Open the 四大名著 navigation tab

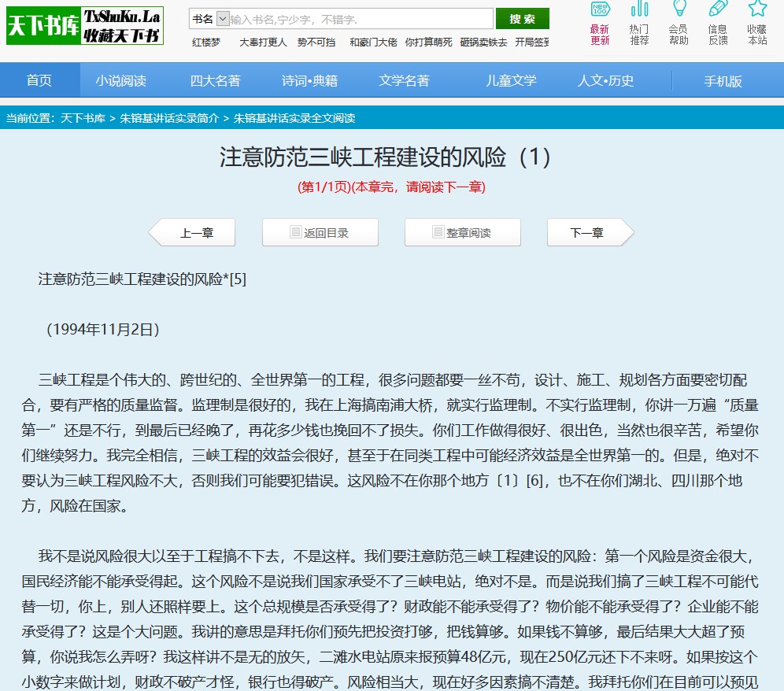point(216,80)
